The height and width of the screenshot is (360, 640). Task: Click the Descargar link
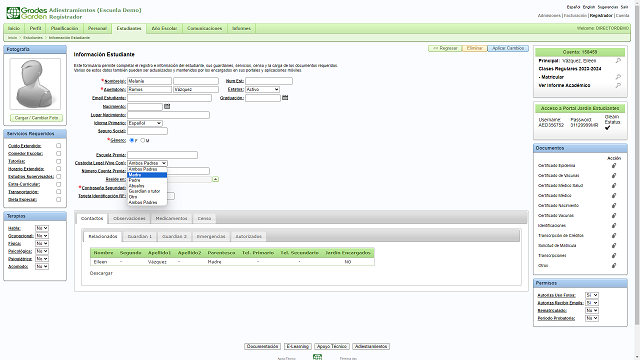101,273
